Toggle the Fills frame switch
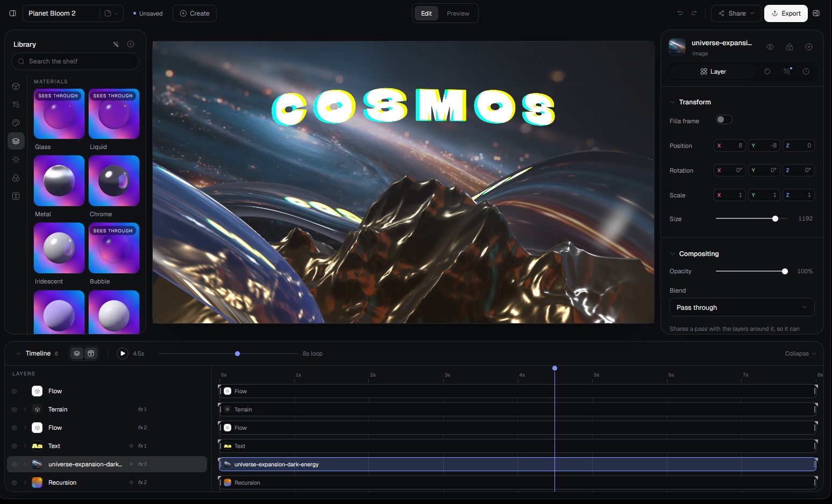Viewport: 832px width, 504px height. pos(724,119)
